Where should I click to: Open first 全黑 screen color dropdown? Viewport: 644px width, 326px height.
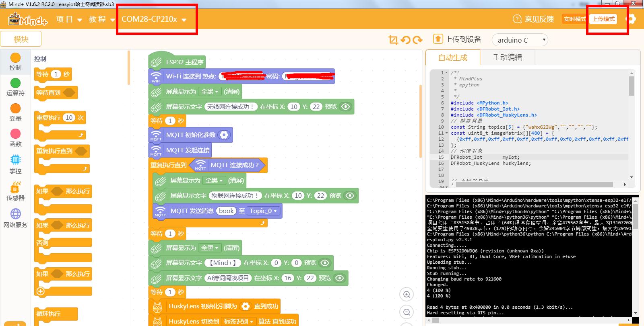click(210, 92)
